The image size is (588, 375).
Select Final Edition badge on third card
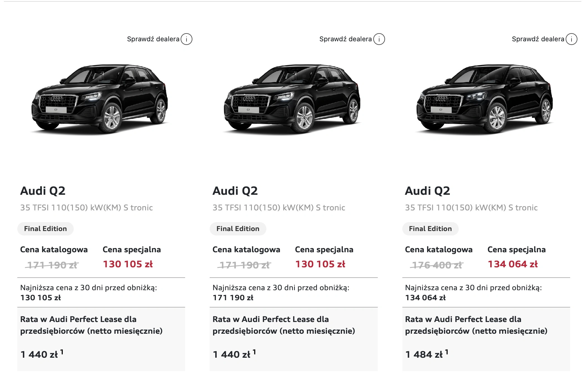[x=430, y=229]
